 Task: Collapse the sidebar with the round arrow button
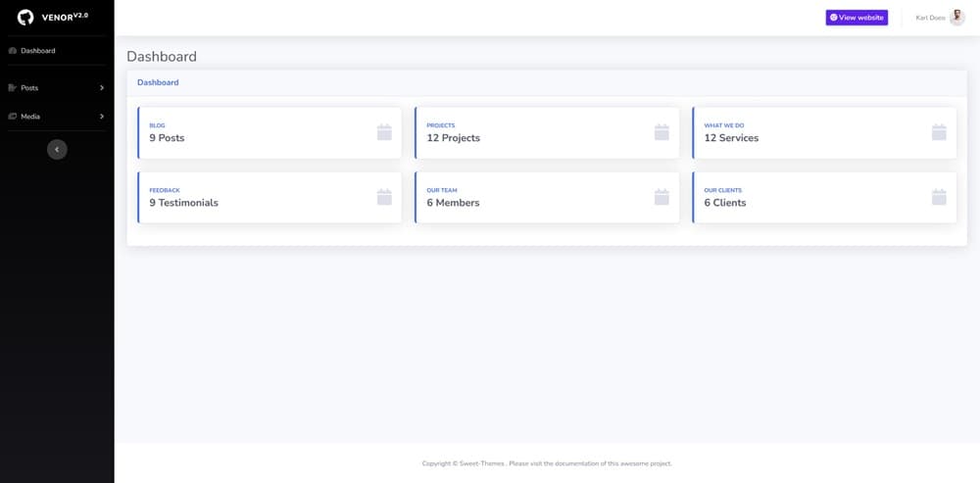(x=57, y=149)
